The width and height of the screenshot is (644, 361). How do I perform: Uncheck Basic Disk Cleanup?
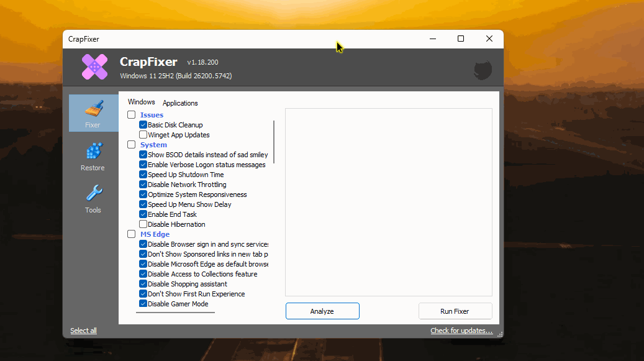(x=143, y=124)
